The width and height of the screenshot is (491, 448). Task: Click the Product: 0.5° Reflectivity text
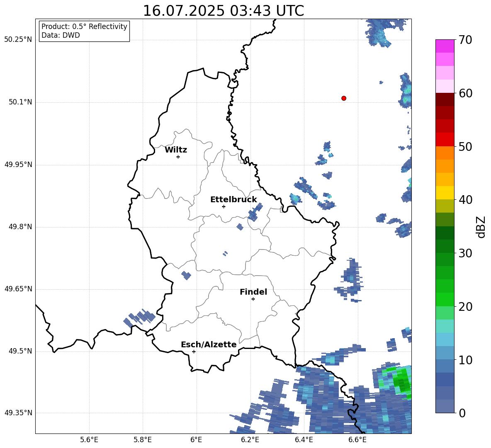pos(84,27)
